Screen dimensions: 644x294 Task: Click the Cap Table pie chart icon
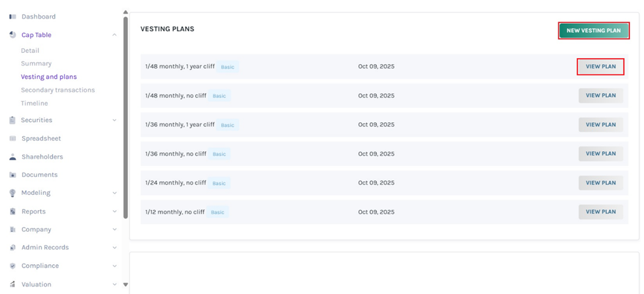coord(13,35)
